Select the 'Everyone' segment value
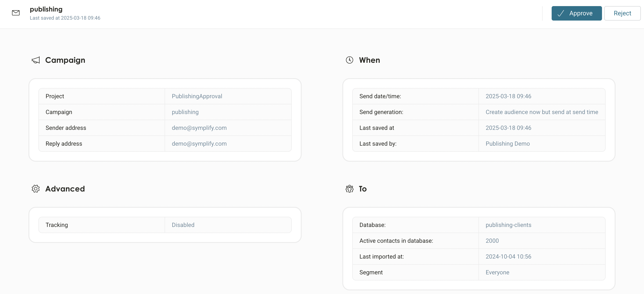The height and width of the screenshot is (294, 644). pos(497,272)
